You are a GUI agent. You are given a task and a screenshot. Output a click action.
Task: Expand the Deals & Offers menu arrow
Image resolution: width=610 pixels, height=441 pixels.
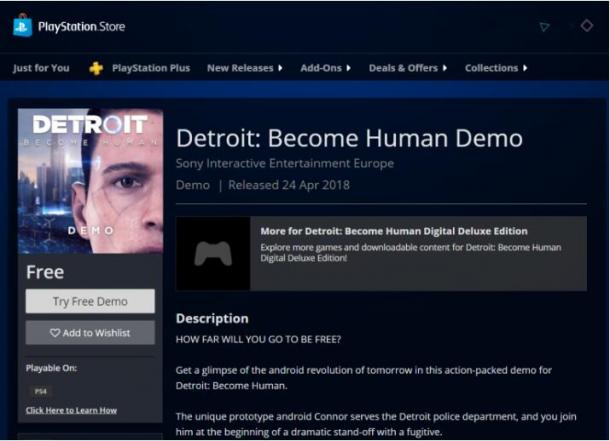[445, 68]
